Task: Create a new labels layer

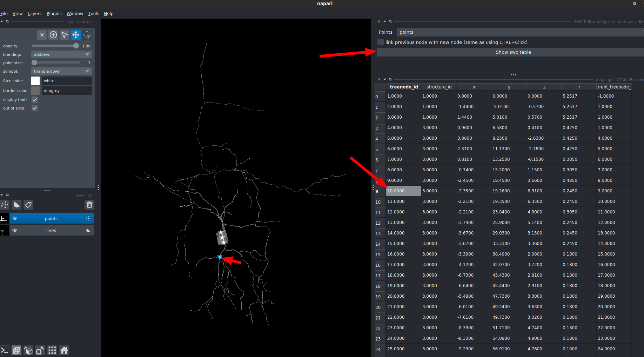Action: [x=28, y=205]
